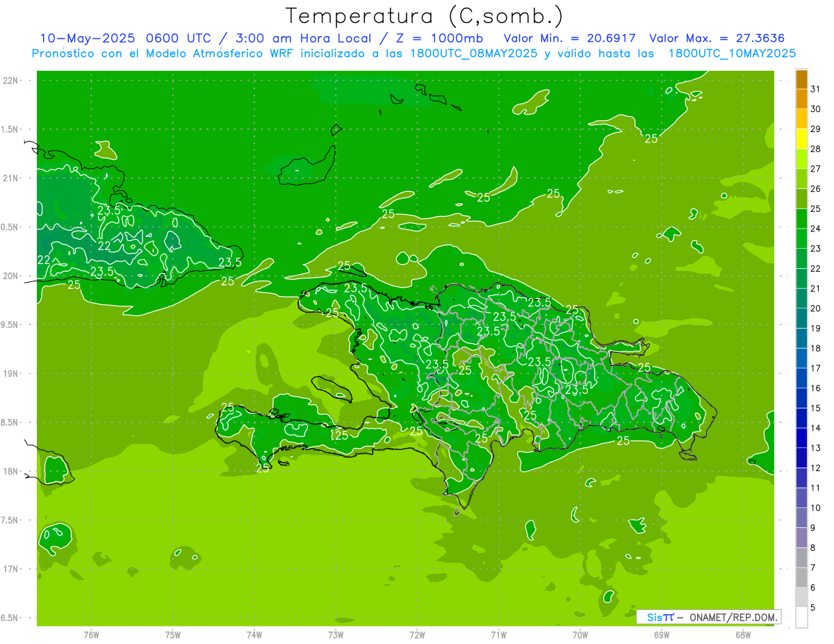Image resolution: width=834 pixels, height=644 pixels.
Task: Click 'Valor Max. = 27.3636'
Action: (717, 38)
